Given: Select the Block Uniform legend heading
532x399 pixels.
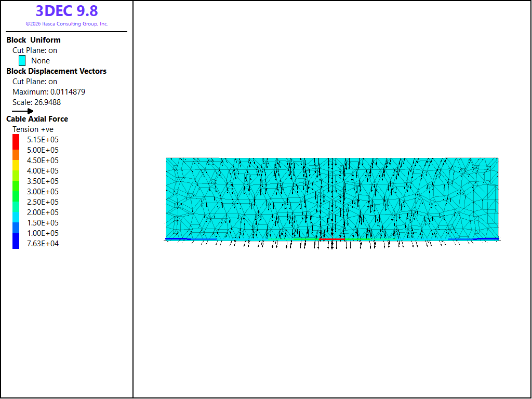Looking at the screenshot, I should [x=33, y=40].
